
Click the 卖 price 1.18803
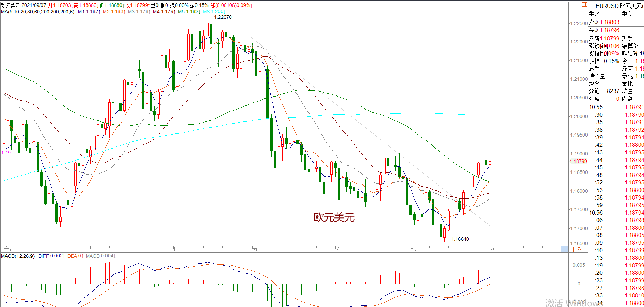pyautogui.click(x=609, y=22)
